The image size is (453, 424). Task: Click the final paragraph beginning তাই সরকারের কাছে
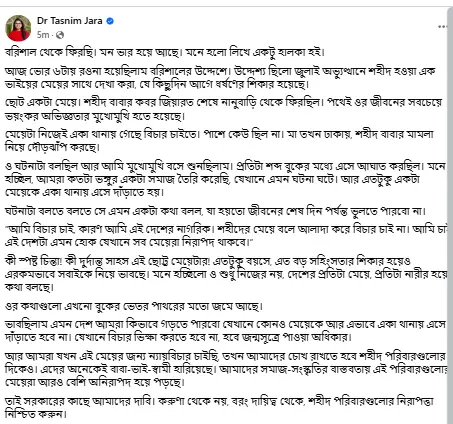(219, 407)
